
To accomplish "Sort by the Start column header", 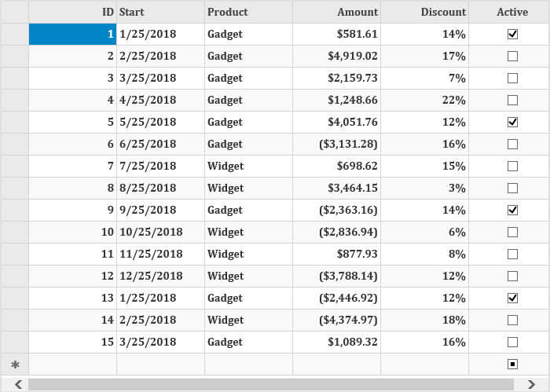I will [x=160, y=12].
